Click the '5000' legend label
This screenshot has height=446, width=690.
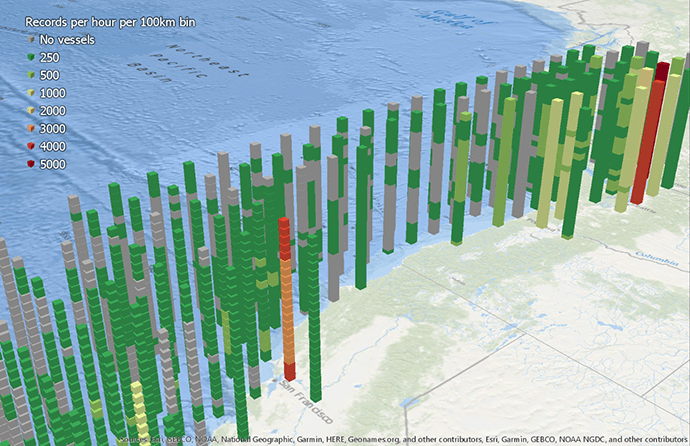[52, 164]
